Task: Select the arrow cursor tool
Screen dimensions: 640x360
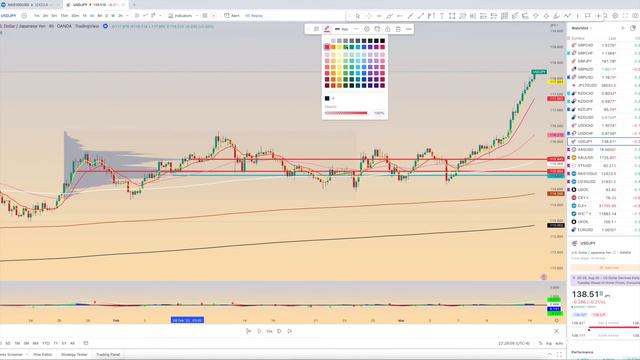Action: [358, 16]
